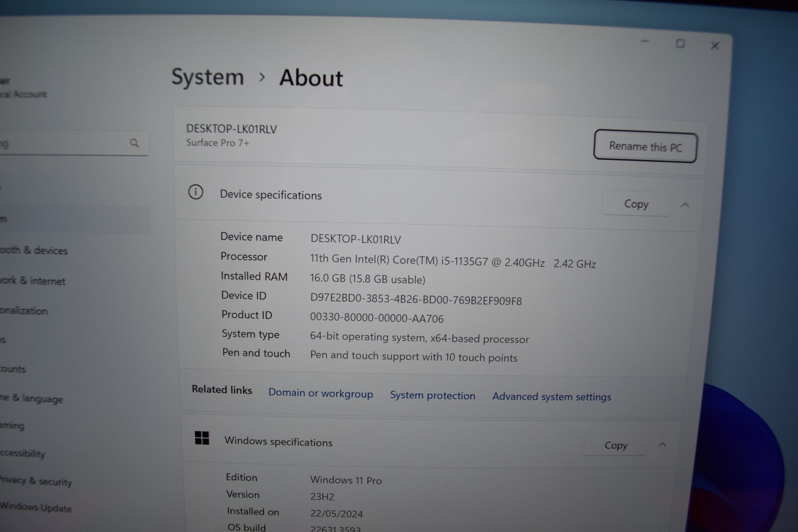The width and height of the screenshot is (798, 532).
Task: Click the Processor value 11th Gen Intel Core i5-1135G7
Action: (x=453, y=261)
